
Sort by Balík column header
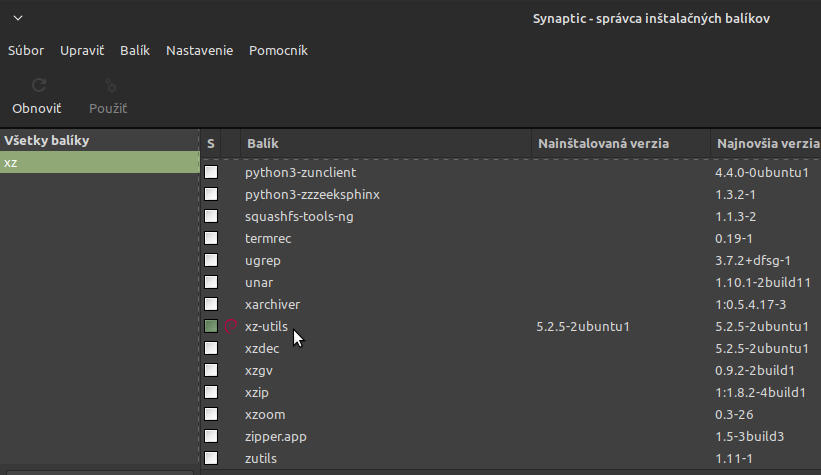tap(385, 143)
